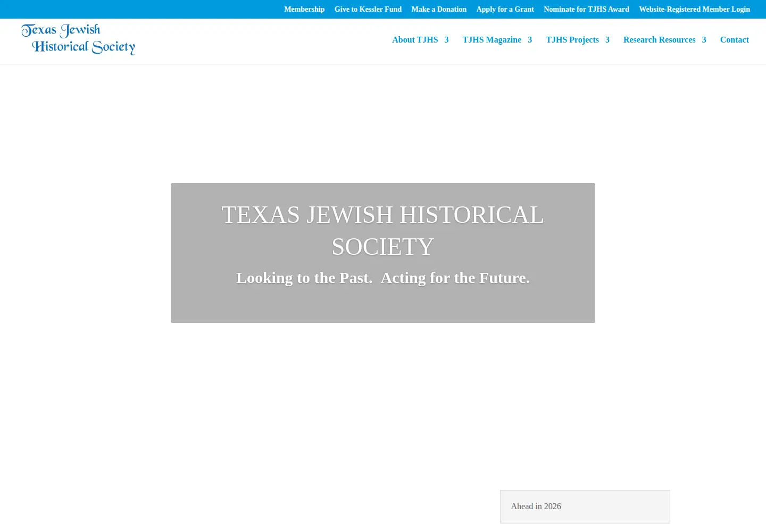This screenshot has height=532, width=766.
Task: Expand the About TJHS dropdown arrow
Action: 446,40
